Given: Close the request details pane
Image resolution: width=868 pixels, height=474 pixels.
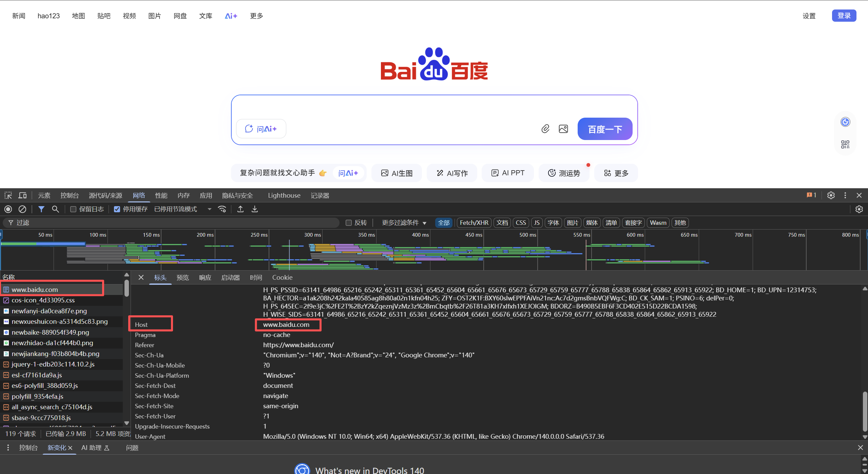Looking at the screenshot, I should [x=141, y=277].
